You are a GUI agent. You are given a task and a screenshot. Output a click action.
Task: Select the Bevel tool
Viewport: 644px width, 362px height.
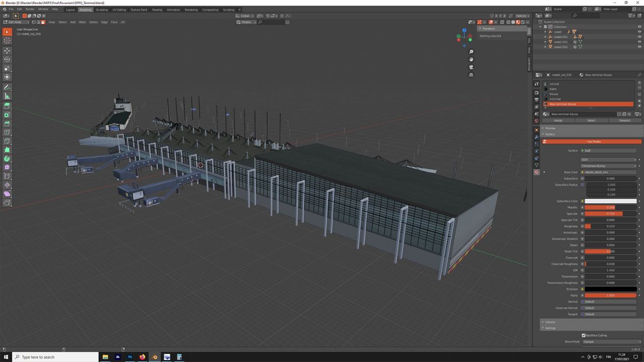point(7,123)
